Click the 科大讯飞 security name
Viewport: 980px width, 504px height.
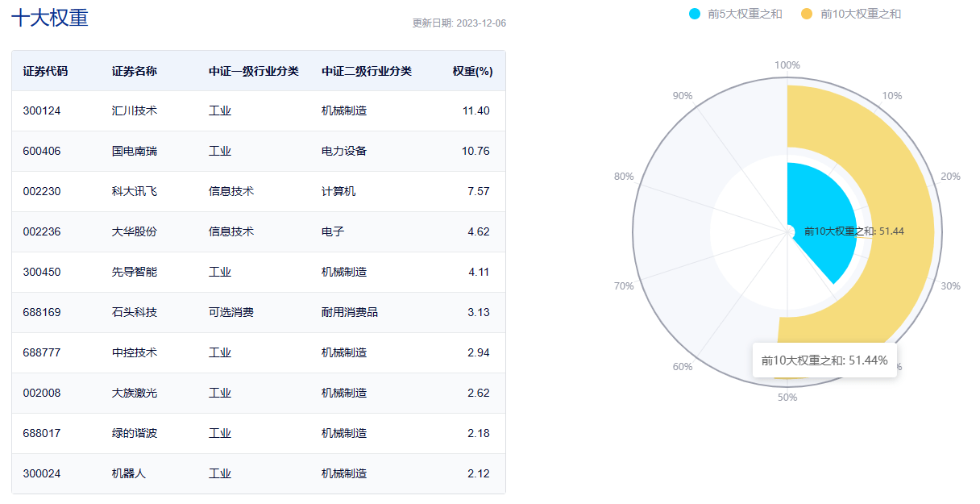pyautogui.click(x=135, y=191)
